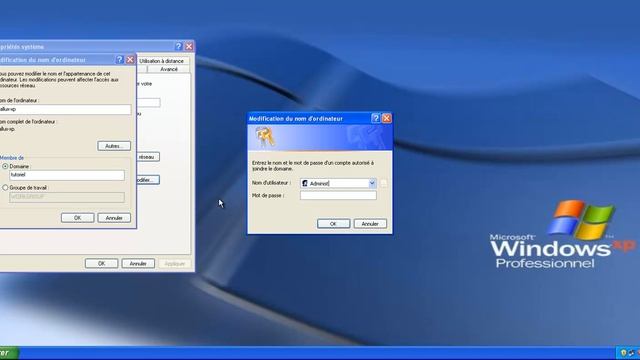Click Annuler in the Propriétés système window
This screenshot has height=360, width=640.
coord(138,264)
